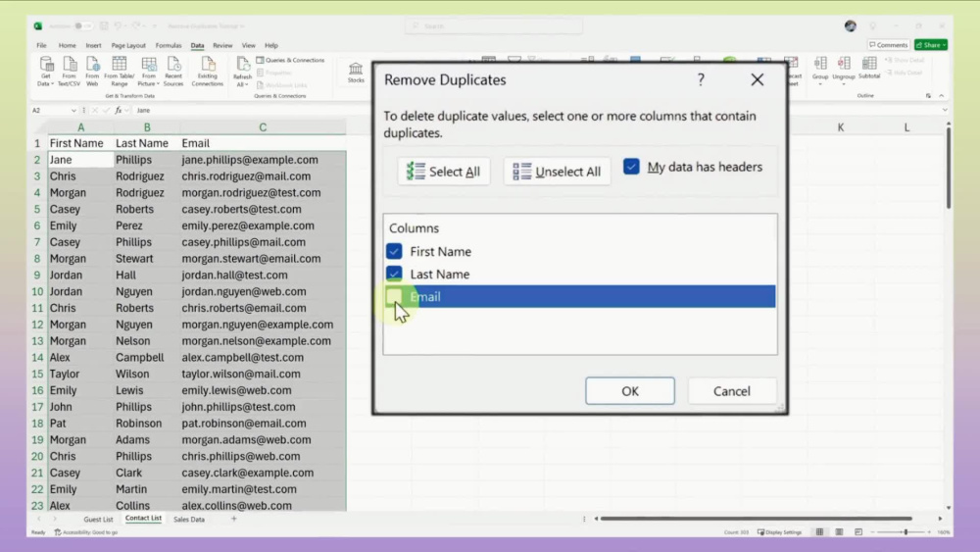Click Select All button
980x552 pixels.
tap(443, 172)
